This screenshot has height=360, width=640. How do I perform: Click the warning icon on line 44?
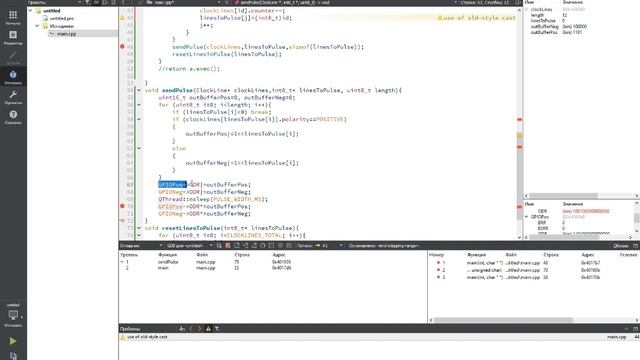coord(122,18)
